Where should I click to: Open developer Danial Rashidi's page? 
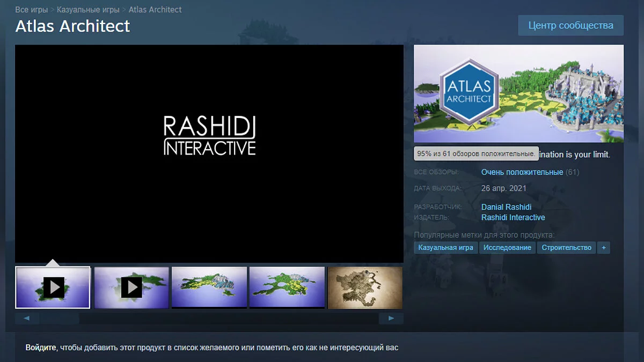tap(506, 207)
